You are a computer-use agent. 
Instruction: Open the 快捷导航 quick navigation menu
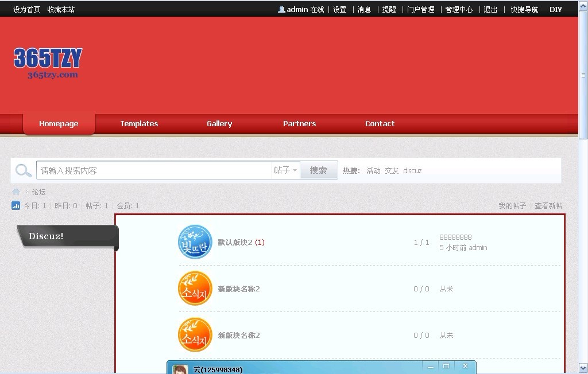click(x=524, y=10)
